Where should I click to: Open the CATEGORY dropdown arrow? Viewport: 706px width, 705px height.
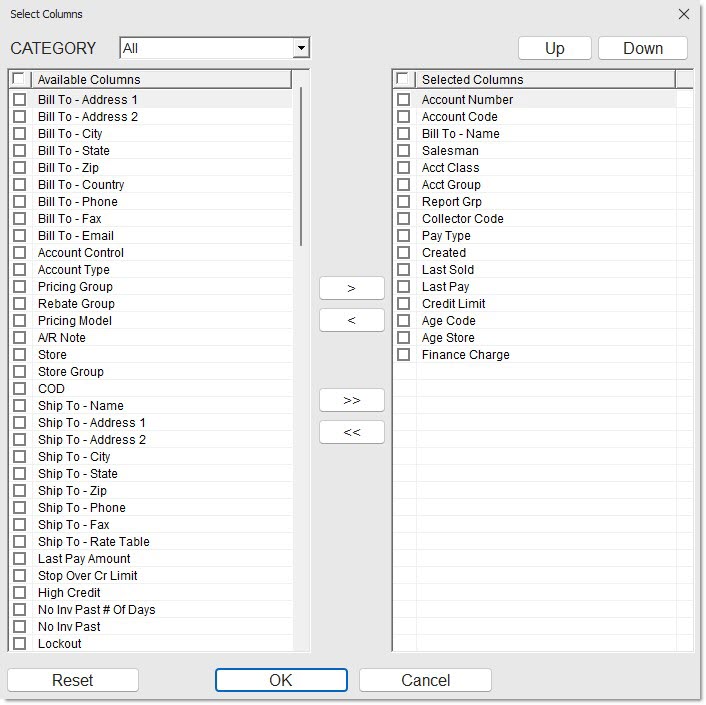[301, 48]
